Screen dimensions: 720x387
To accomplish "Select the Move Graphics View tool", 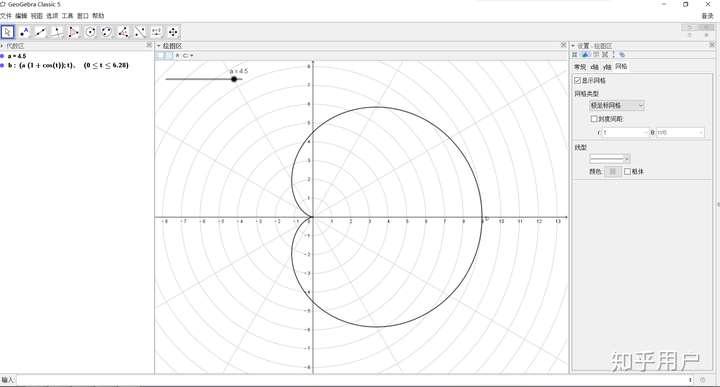I will point(173,32).
